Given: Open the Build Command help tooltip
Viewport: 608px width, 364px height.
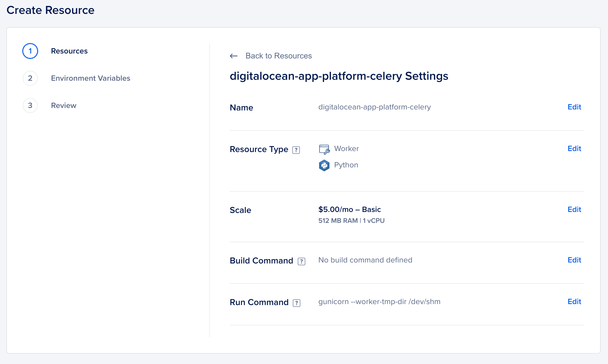Looking at the screenshot, I should (x=302, y=261).
